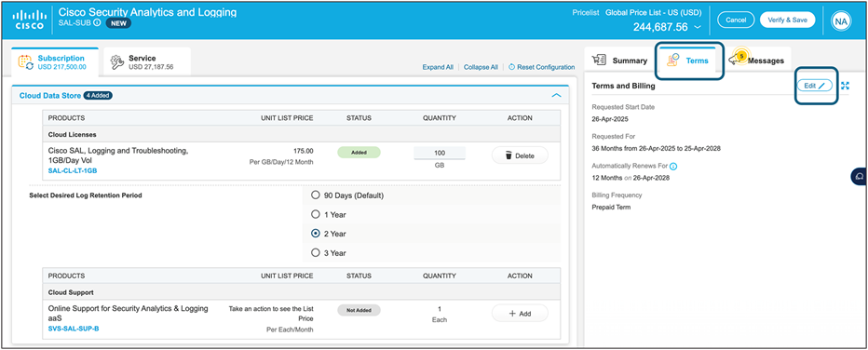This screenshot has height=350, width=868.
Task: Expand the Terms and Billing panel fullscreen
Action: pos(845,86)
